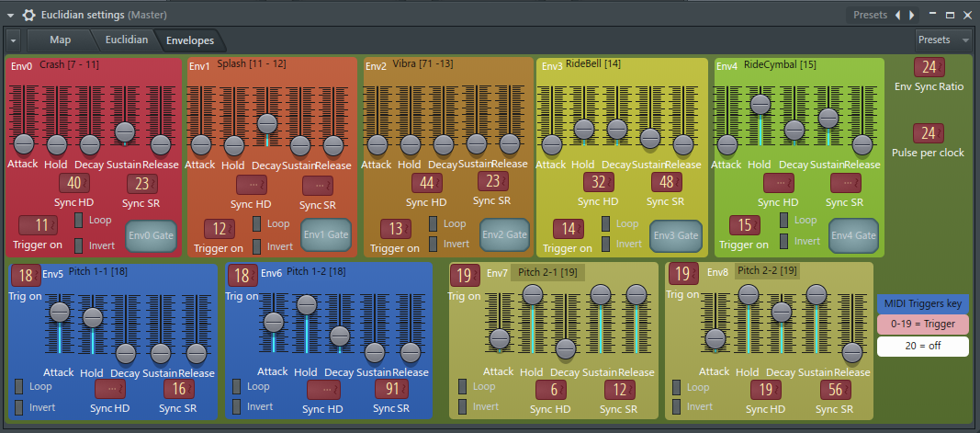This screenshot has width=980, height=433.
Task: Enable Invert for Env1 Splash
Action: click(x=257, y=246)
